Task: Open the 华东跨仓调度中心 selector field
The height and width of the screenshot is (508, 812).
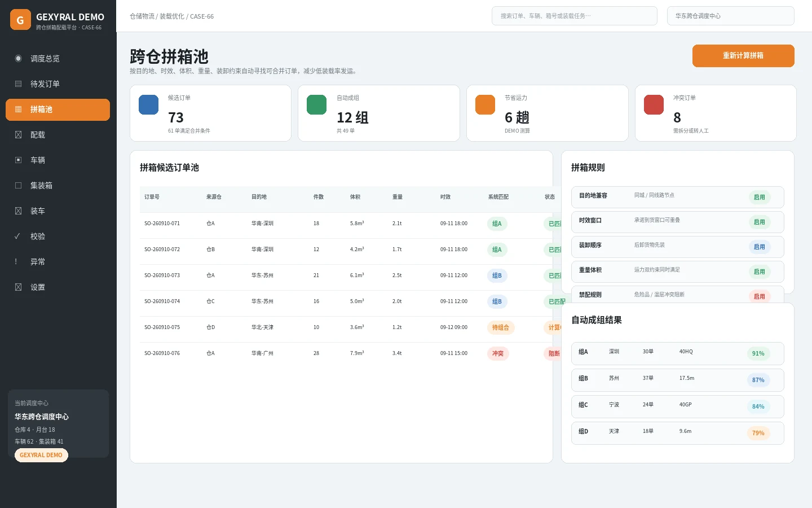Action: click(731, 16)
